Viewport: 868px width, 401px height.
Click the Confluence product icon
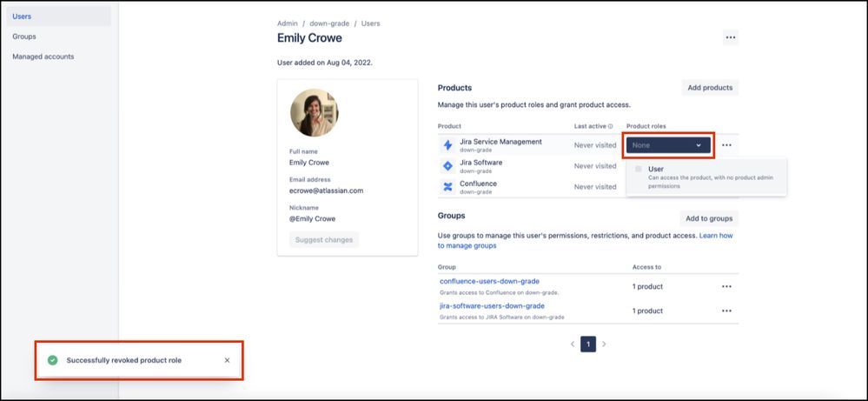click(447, 187)
